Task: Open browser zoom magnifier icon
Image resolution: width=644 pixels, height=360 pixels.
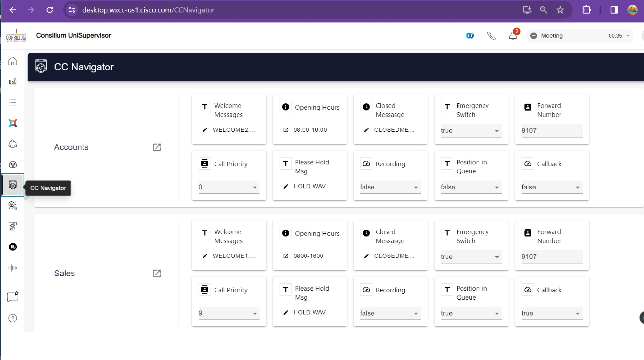Action: (x=544, y=10)
